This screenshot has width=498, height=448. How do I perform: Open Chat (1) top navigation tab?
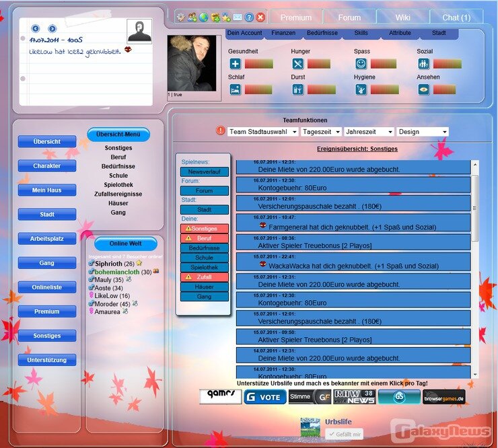click(x=456, y=17)
